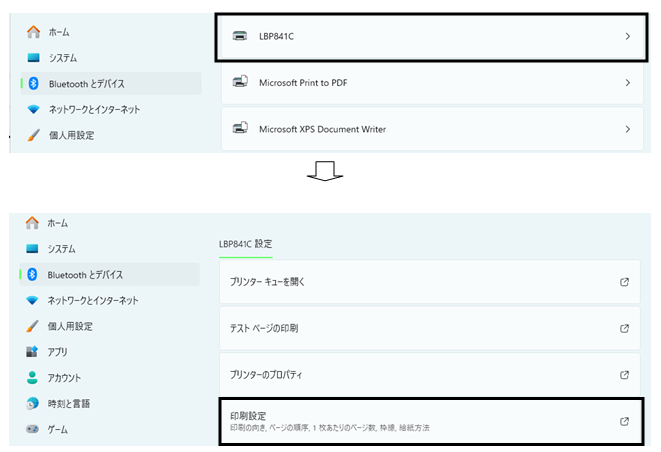Click the Microsoft Print to PDF printer icon
Viewport: 661px width, 452px height.
coord(239,82)
